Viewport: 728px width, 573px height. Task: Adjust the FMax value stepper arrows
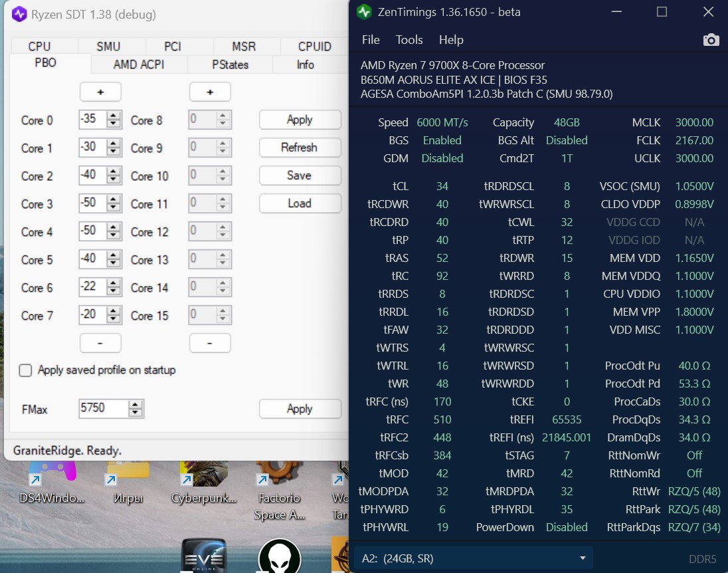pos(135,409)
